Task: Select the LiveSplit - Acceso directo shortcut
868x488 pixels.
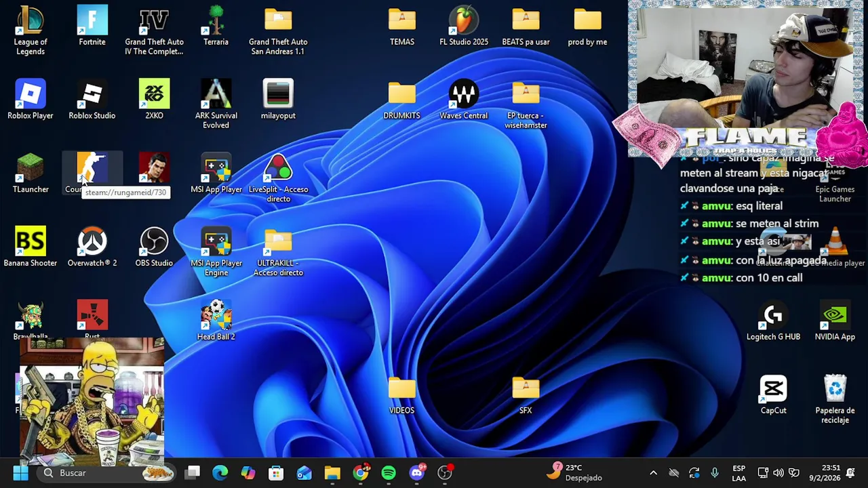Action: [278, 178]
